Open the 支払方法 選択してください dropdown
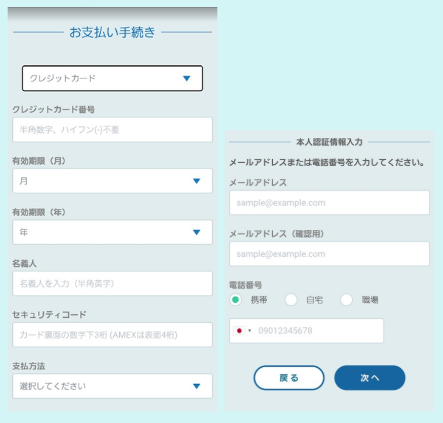 point(112,386)
